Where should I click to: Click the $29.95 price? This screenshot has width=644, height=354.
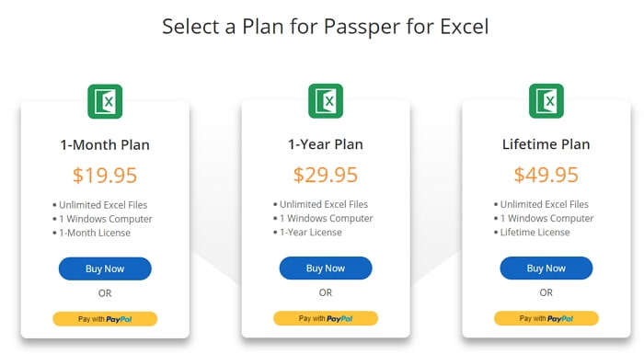[x=326, y=175]
